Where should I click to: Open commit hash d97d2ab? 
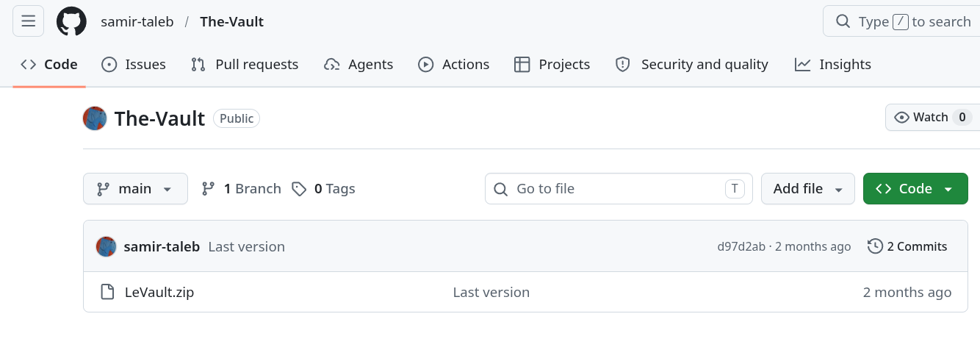742,247
